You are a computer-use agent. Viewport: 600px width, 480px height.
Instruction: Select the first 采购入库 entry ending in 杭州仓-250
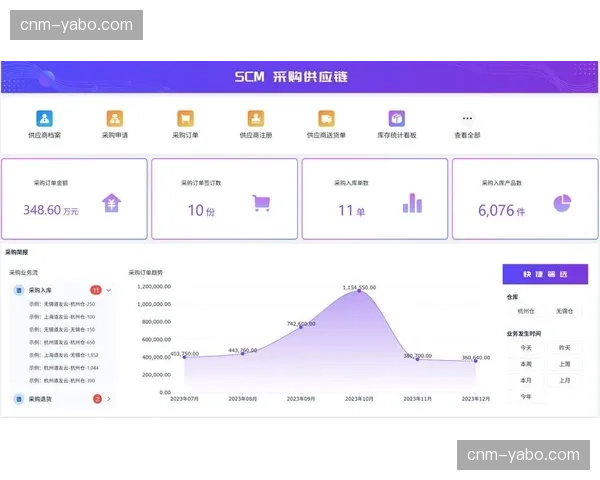tap(62, 304)
